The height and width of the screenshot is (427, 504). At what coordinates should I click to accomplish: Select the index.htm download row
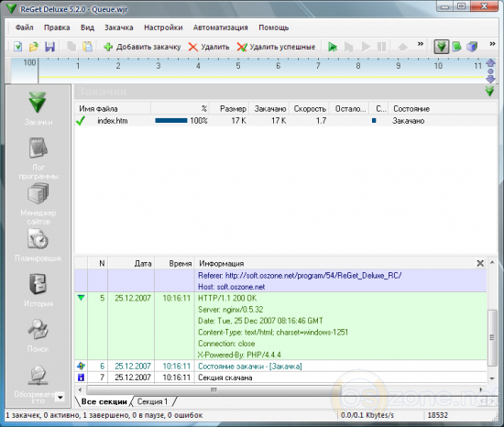[286, 121]
